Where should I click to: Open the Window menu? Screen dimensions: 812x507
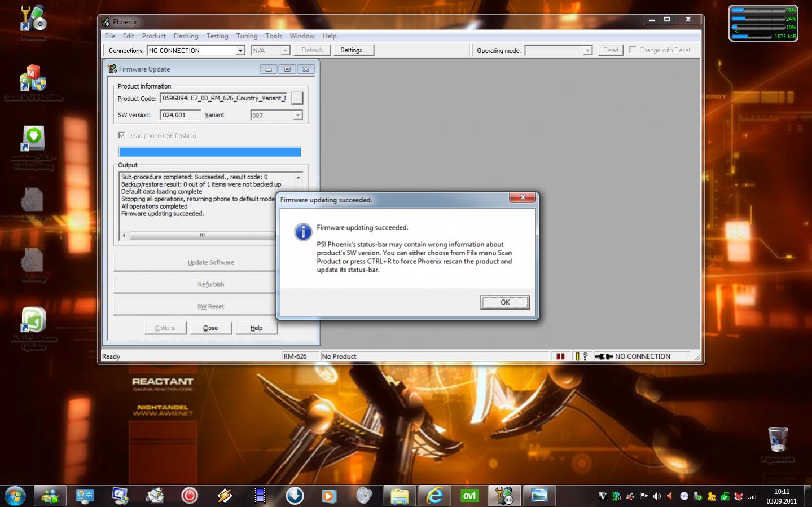click(302, 36)
